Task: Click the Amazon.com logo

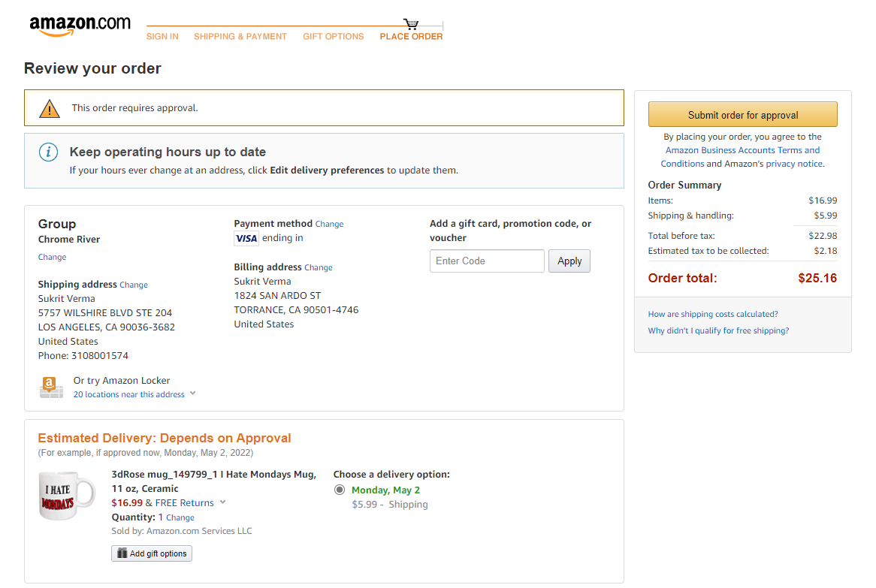Action: (x=80, y=26)
